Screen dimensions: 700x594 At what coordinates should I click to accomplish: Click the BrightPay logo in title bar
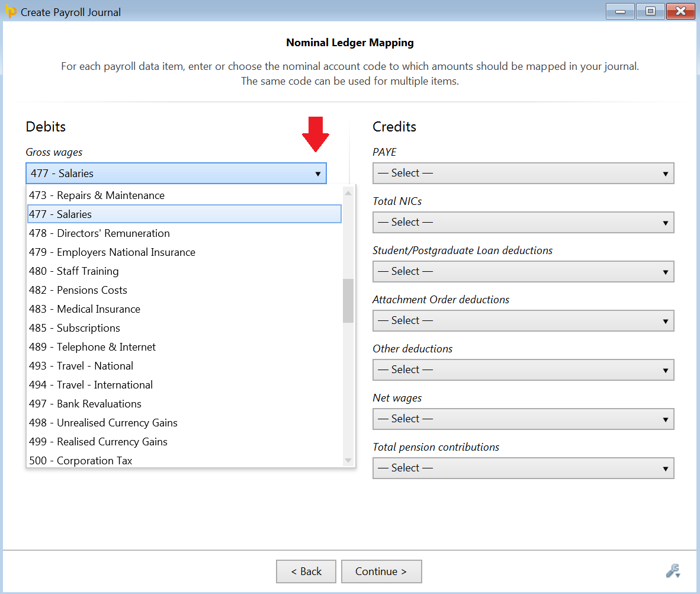pyautogui.click(x=11, y=12)
